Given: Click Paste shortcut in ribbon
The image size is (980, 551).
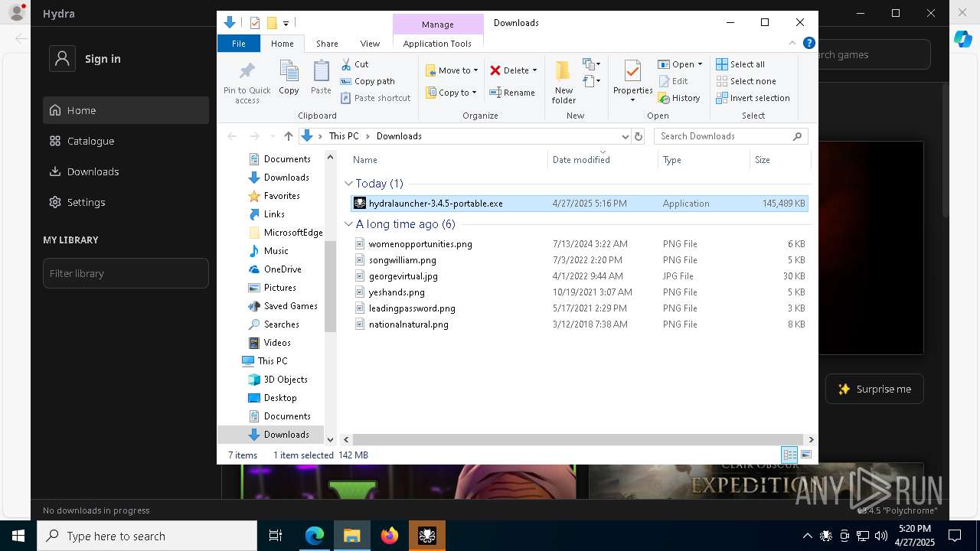Looking at the screenshot, I should click(375, 98).
